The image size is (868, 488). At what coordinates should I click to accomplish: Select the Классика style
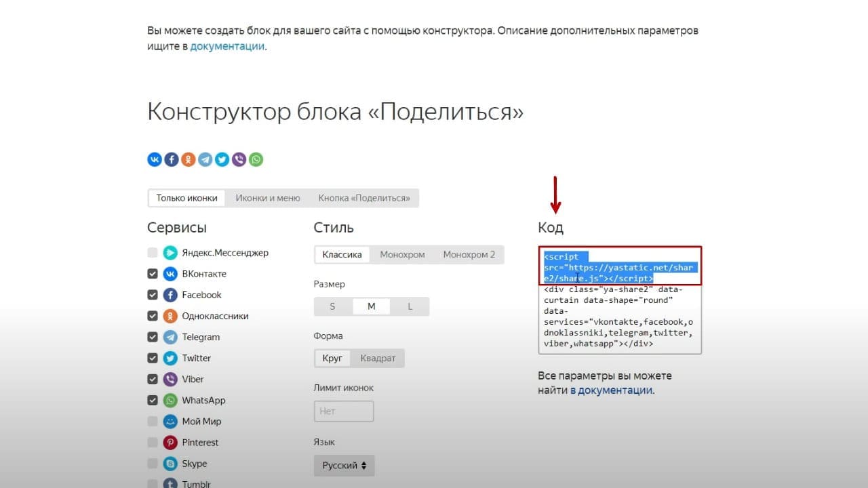[342, 255]
